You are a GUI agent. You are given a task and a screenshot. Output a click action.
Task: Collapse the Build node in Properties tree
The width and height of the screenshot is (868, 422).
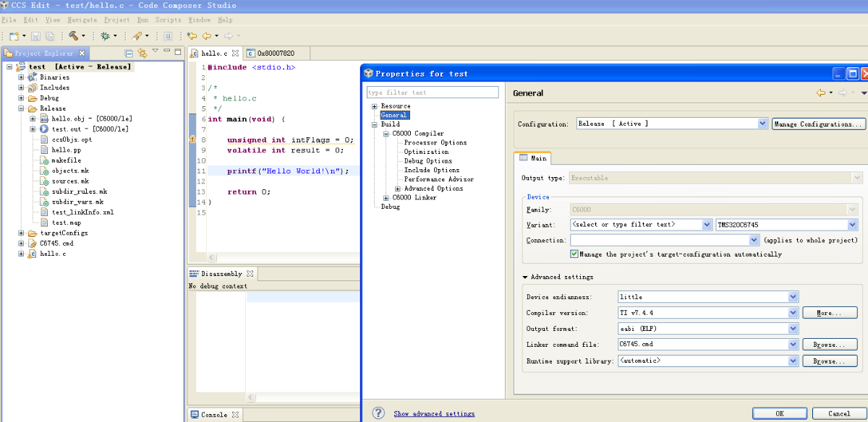(375, 124)
